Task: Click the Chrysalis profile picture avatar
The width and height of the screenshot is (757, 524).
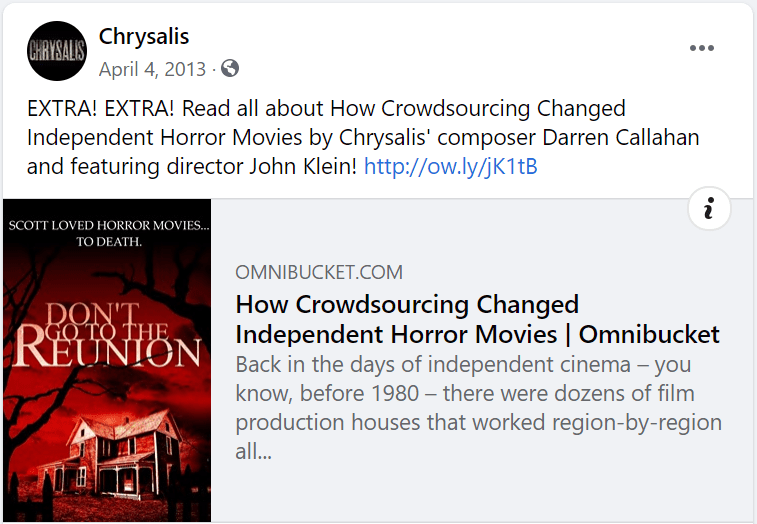Action: [x=57, y=51]
